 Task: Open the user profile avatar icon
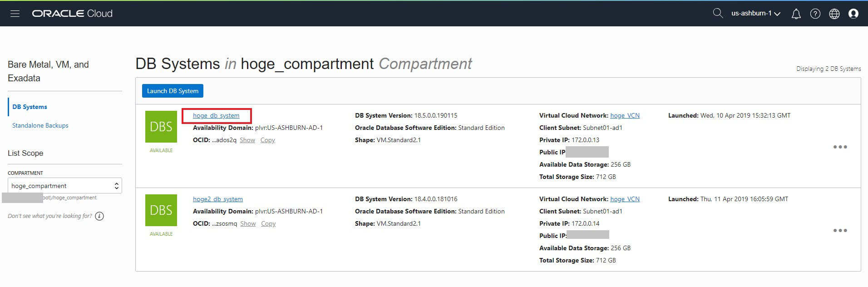pos(853,14)
